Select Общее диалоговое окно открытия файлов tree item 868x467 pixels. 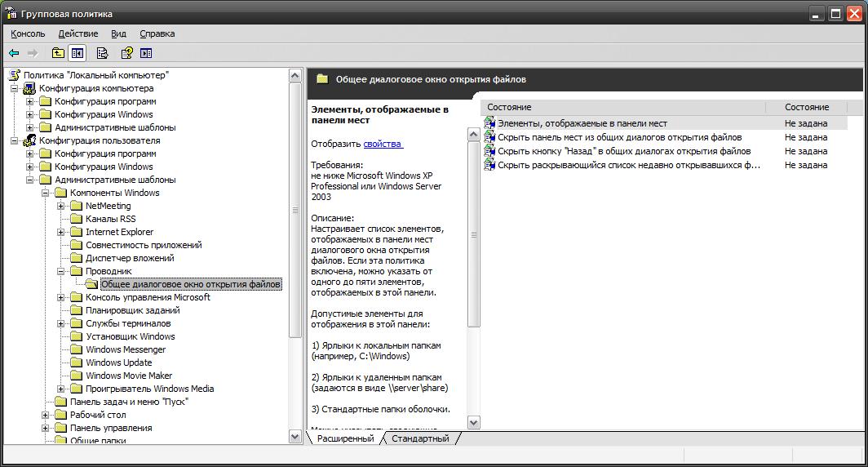point(191,284)
